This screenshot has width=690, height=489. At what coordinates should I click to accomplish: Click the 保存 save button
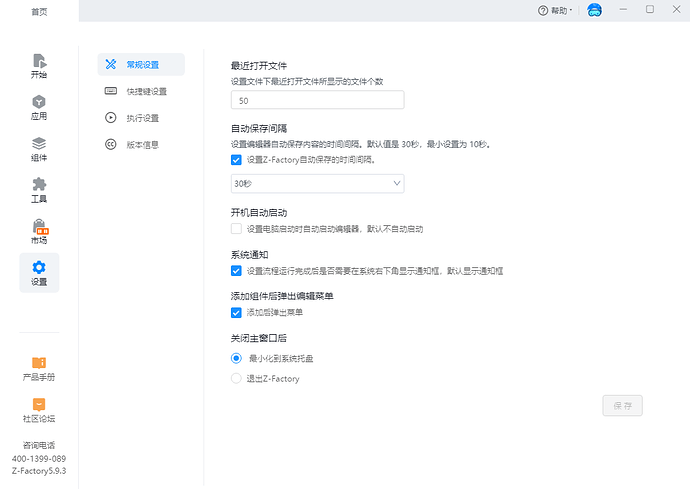622,405
